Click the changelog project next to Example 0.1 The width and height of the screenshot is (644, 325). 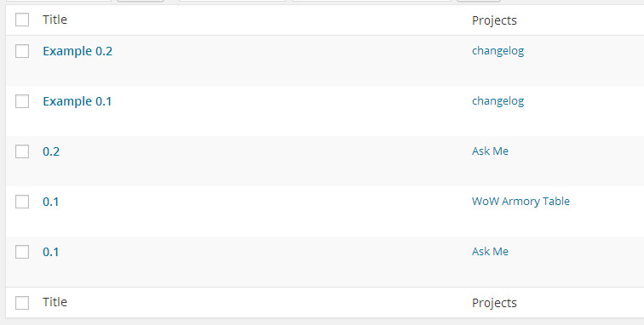[x=497, y=101]
